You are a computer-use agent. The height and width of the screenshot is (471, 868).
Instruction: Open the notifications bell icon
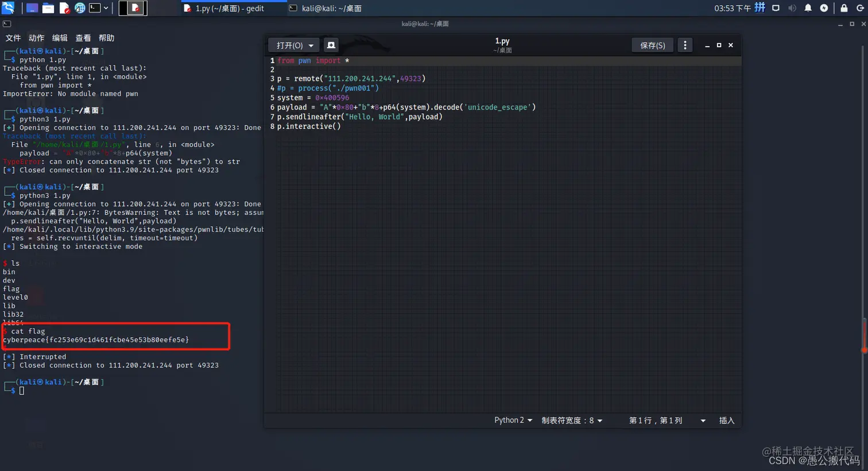(808, 8)
